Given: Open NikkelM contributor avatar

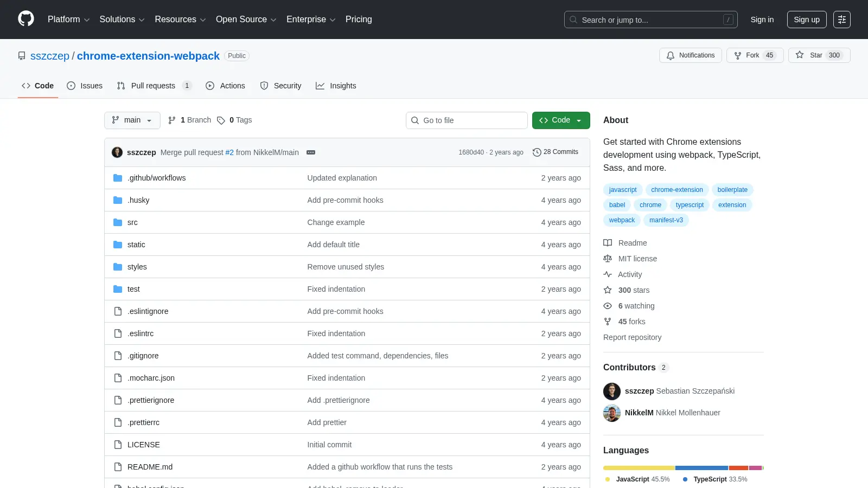Looking at the screenshot, I should [612, 413].
